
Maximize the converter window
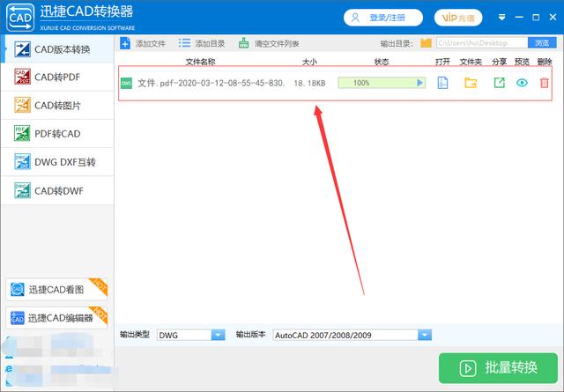pyautogui.click(x=536, y=18)
